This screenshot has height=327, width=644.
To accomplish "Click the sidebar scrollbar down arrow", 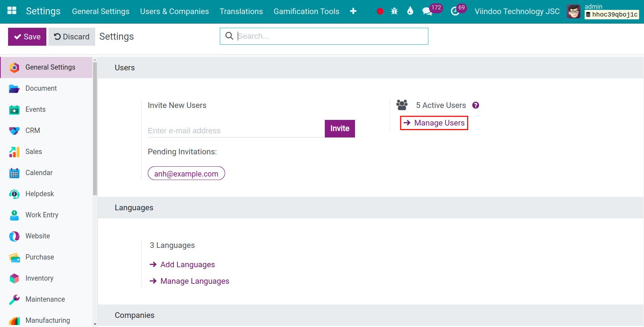I will click(95, 324).
